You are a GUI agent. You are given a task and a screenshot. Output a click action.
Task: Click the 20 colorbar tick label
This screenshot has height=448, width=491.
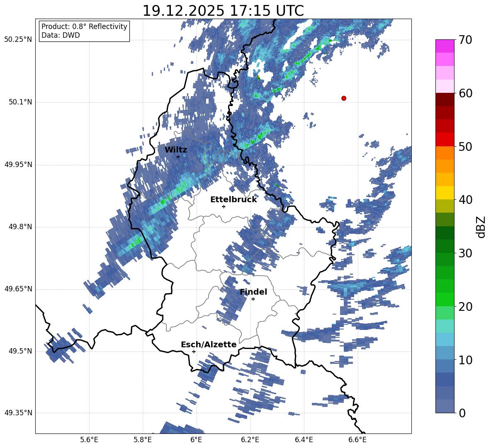[465, 307]
